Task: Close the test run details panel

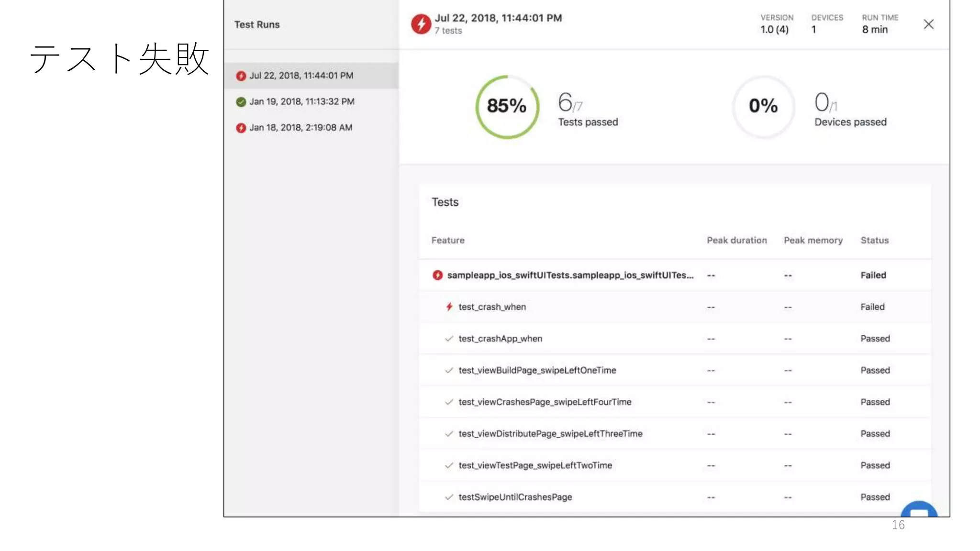Action: 928,24
